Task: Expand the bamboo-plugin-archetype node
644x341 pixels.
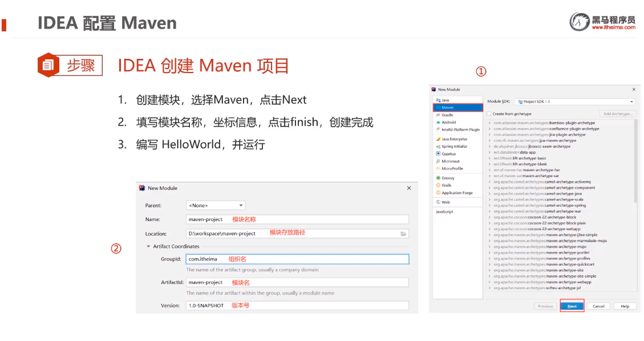Action: pos(489,123)
